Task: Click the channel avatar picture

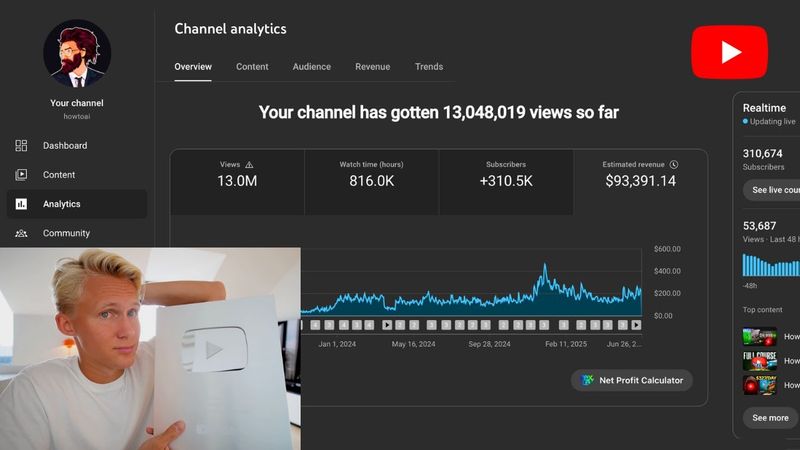Action: pos(77,54)
